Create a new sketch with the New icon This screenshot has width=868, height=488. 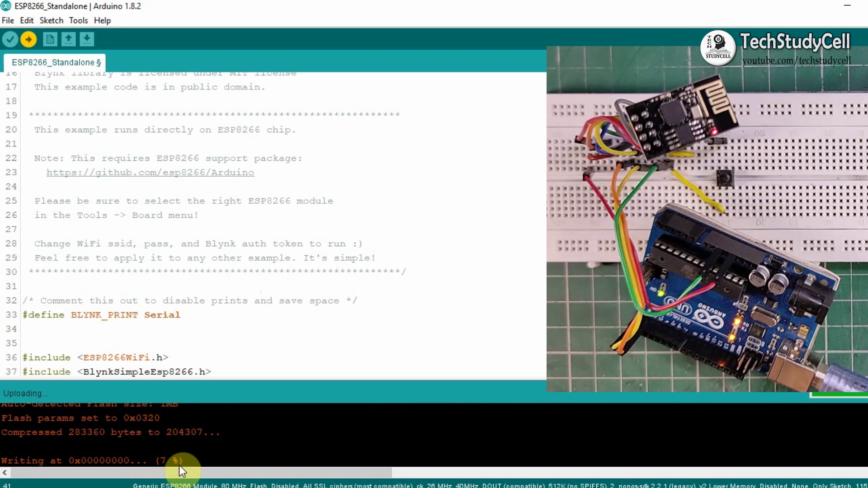[x=50, y=39]
